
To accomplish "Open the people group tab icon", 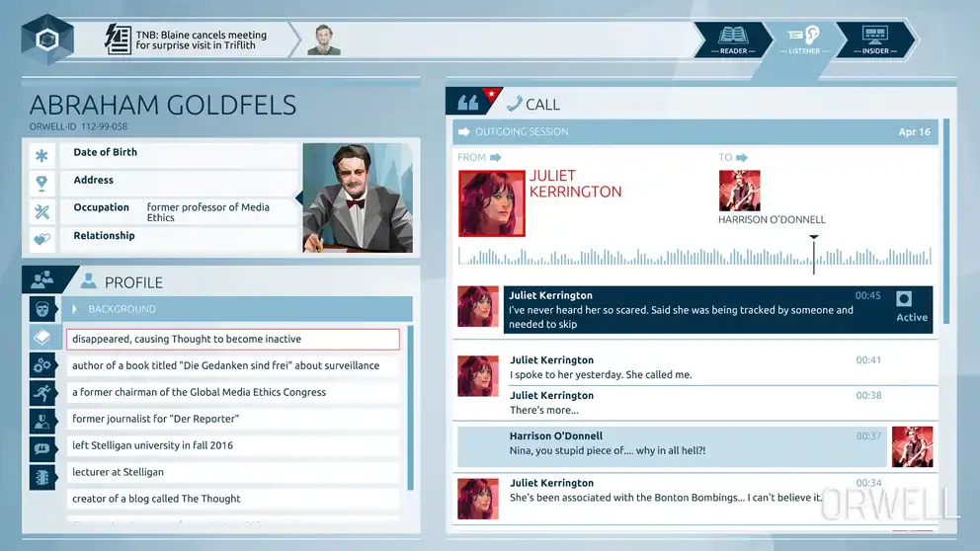I will [42, 280].
